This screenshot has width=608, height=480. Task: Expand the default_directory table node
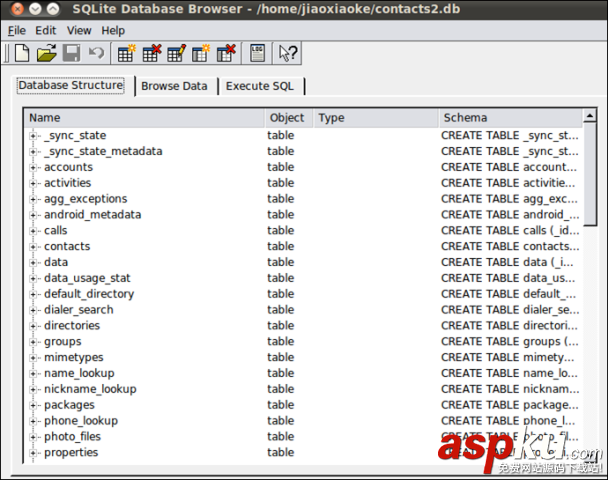pos(33,294)
